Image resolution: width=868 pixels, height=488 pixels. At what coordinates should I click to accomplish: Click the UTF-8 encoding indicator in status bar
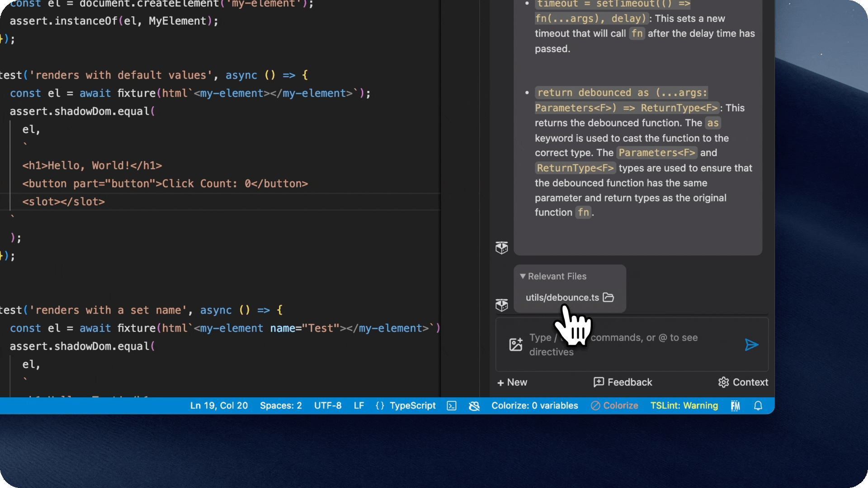328,405
